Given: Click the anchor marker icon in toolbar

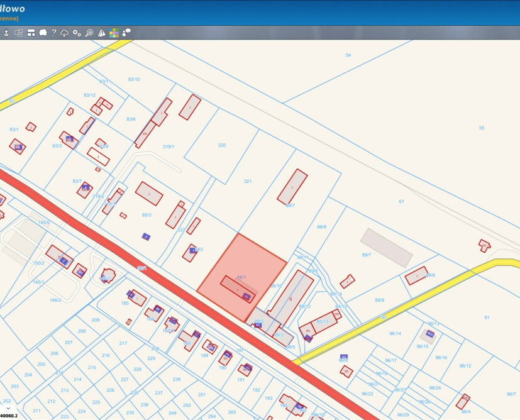Looking at the screenshot, I should coord(6,33).
